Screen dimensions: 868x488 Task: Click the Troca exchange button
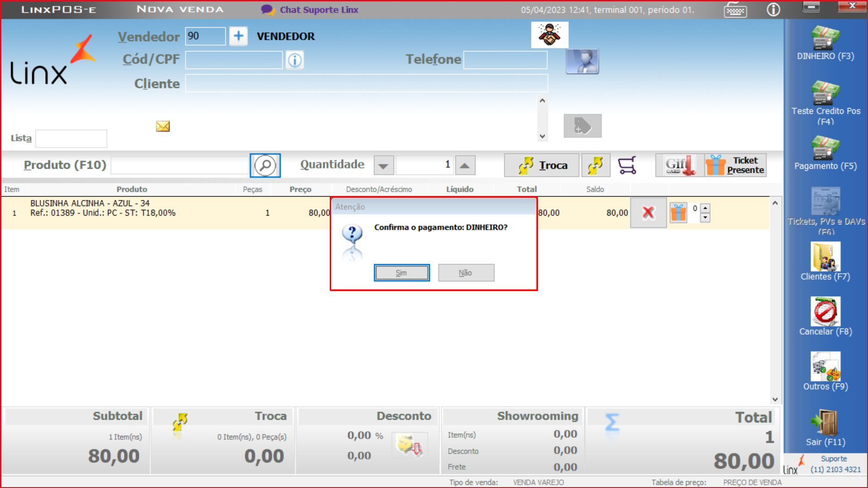click(541, 166)
